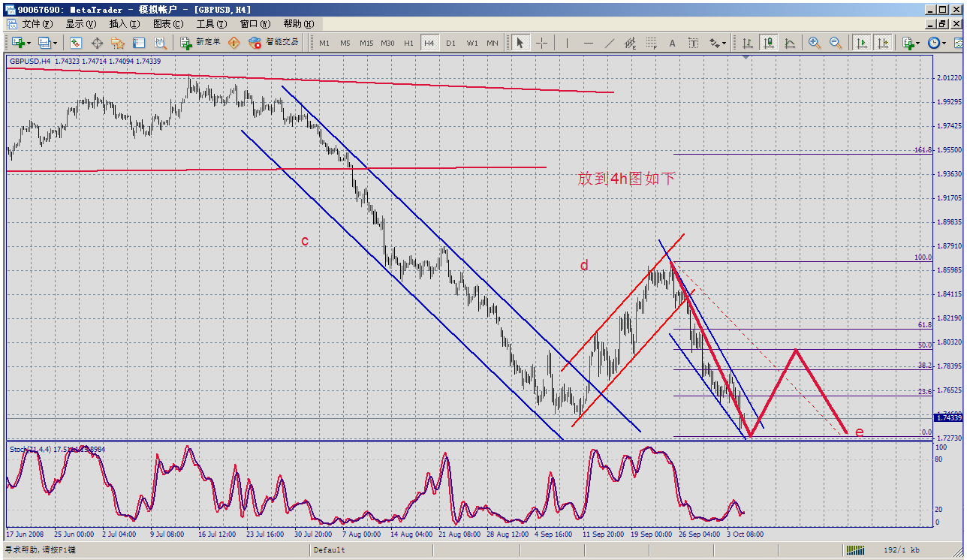Select the trendline drawing tool
Image resolution: width=967 pixels, height=560 pixels.
tap(609, 43)
